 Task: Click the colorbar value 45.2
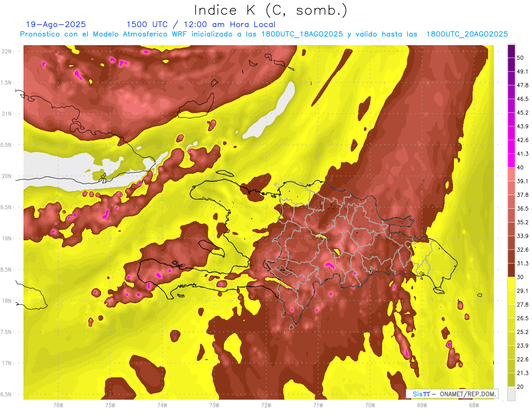[523, 113]
